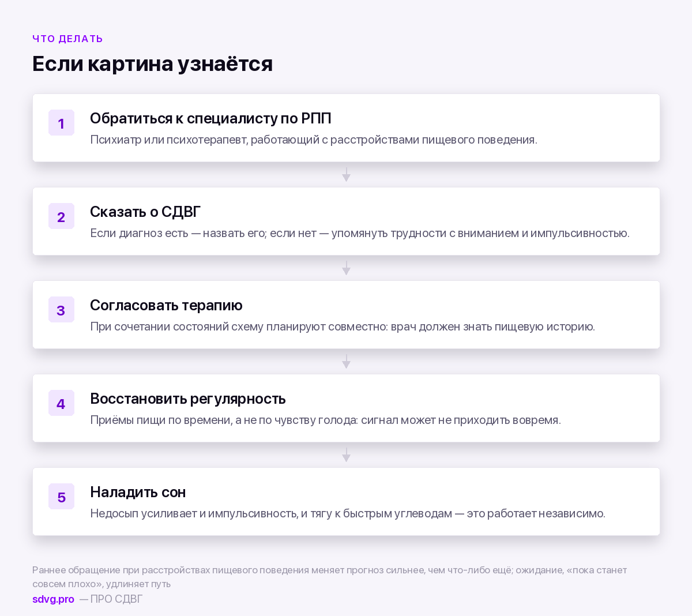Screen dimensions: 692x616
Task: Click heading 'Согласовать терапию'
Action: click(166, 305)
